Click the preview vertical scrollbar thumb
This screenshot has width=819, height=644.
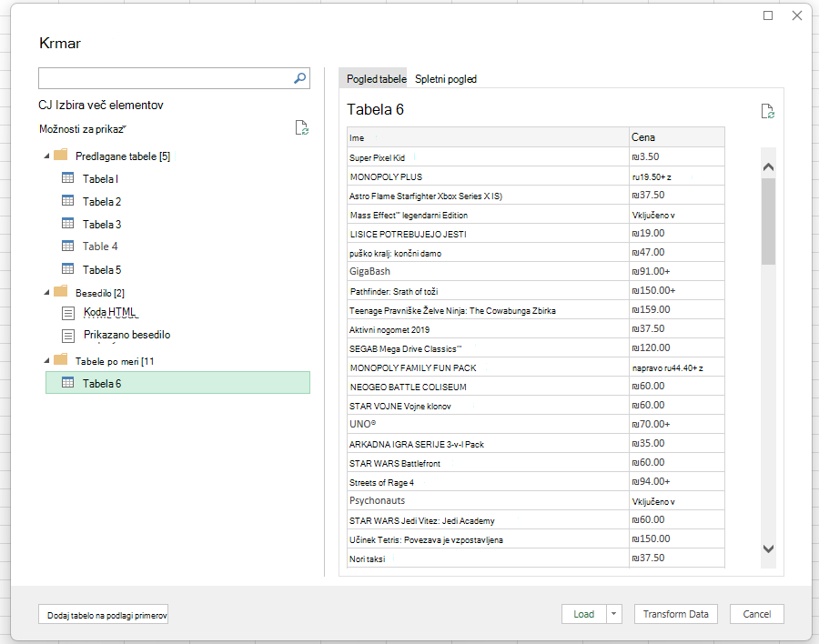(768, 221)
